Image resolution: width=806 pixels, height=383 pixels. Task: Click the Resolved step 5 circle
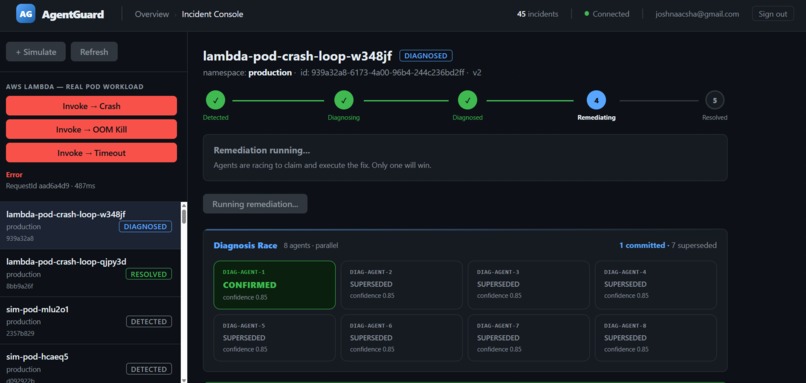pos(715,100)
